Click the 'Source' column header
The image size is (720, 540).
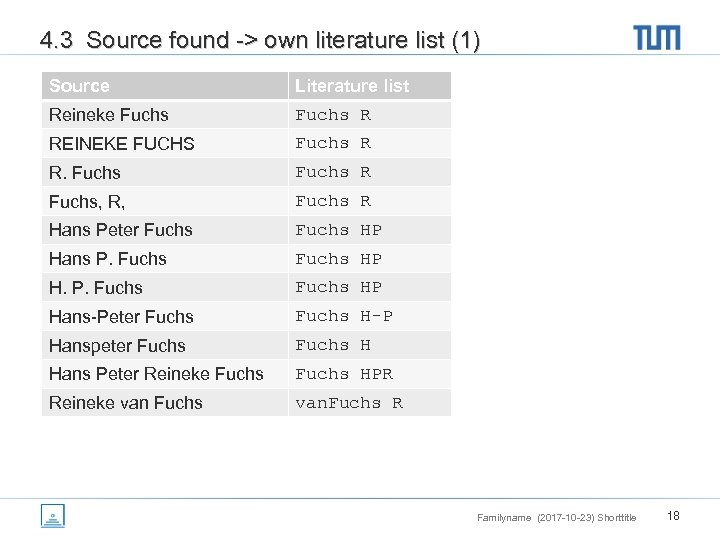tap(79, 86)
